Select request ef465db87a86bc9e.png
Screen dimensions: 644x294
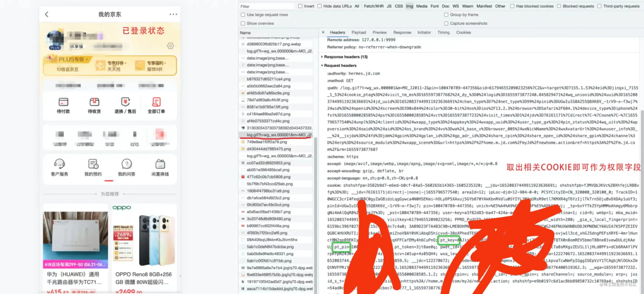click(276, 93)
